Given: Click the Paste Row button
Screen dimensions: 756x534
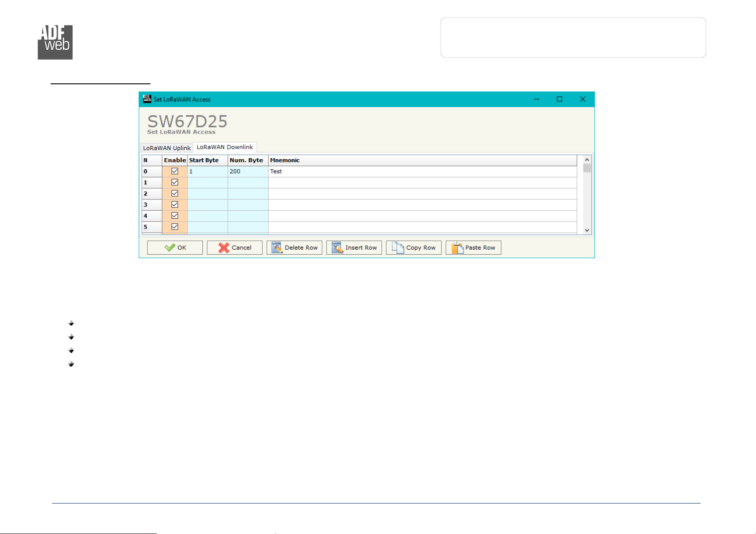Looking at the screenshot, I should (473, 247).
